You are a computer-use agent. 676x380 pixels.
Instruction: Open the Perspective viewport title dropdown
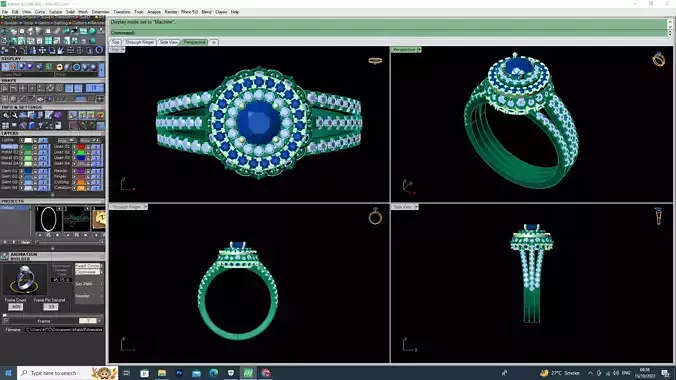tap(419, 50)
